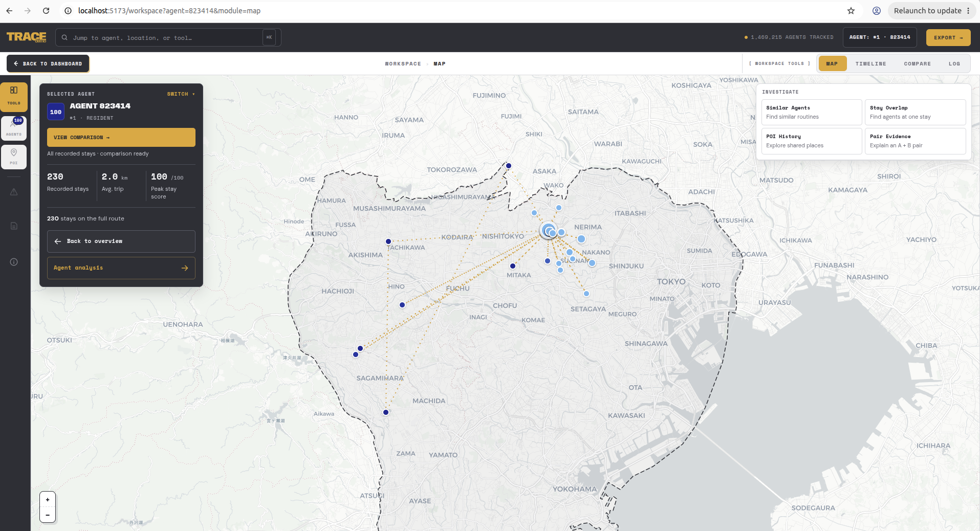
Task: Reload the browser page
Action: 46,11
